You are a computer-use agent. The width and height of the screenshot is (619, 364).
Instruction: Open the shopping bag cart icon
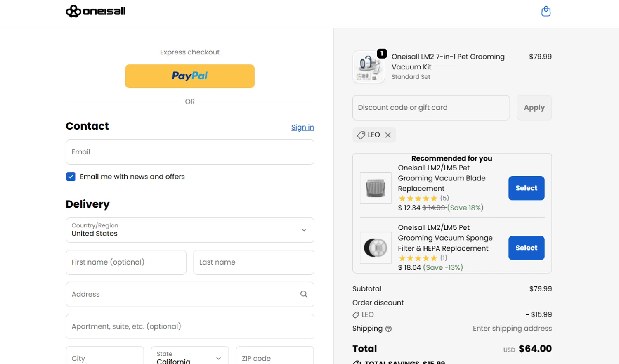[x=546, y=11]
